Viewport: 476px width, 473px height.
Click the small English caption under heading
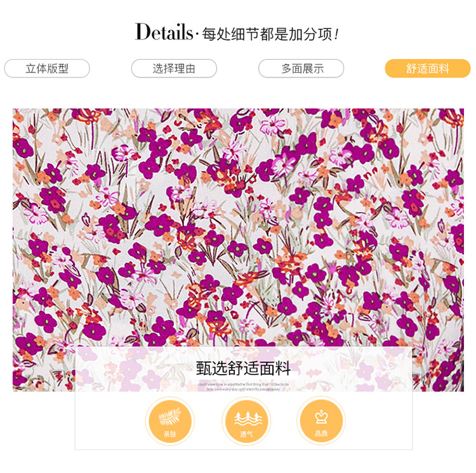[x=244, y=387]
